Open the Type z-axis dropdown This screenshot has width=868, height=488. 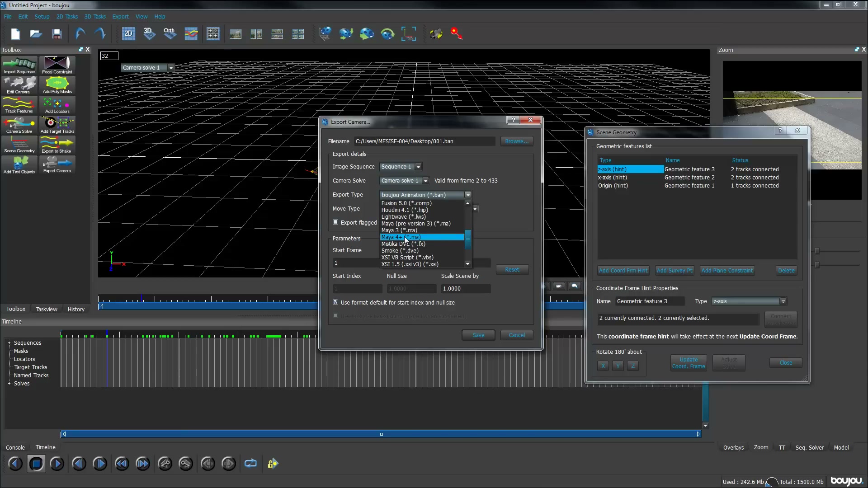(x=750, y=301)
